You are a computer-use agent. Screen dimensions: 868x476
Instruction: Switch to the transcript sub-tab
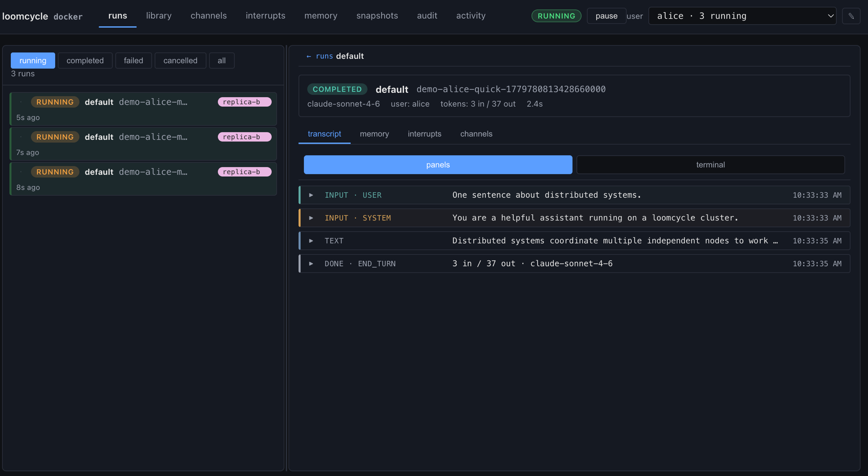point(324,134)
